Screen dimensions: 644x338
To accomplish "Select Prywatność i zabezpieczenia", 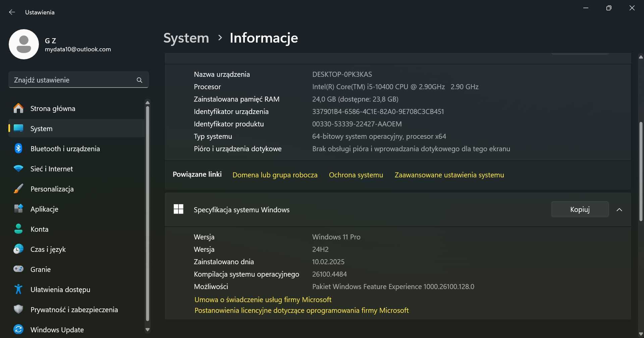I will [x=76, y=309].
